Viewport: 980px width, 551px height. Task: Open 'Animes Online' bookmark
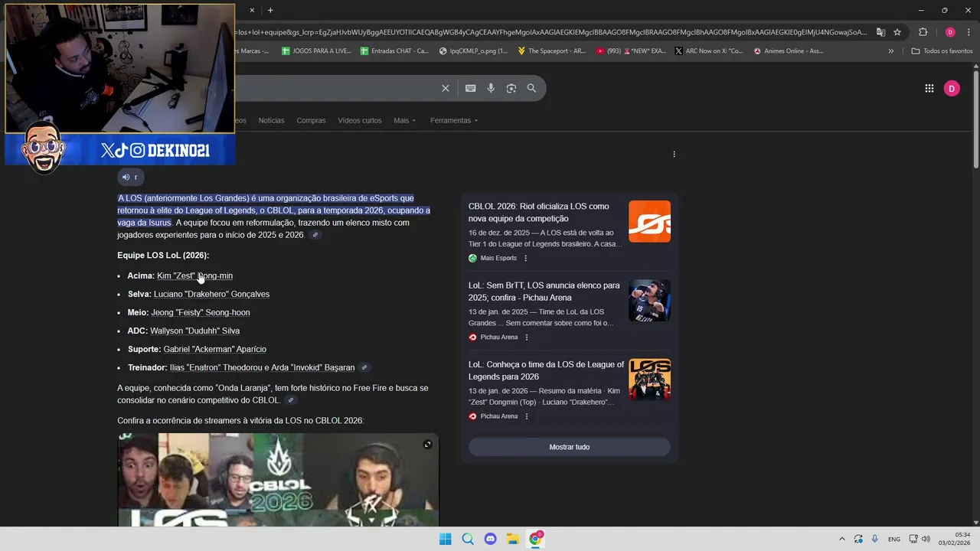click(789, 51)
